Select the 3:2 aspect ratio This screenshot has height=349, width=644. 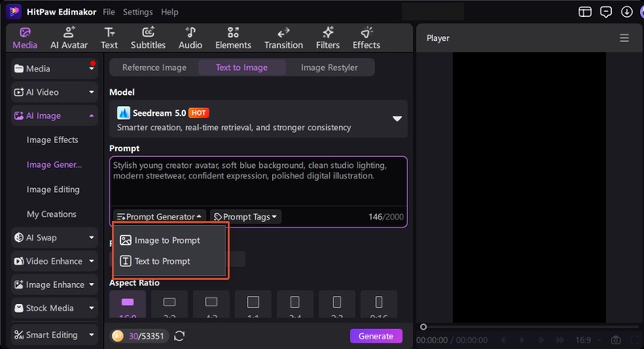pyautogui.click(x=170, y=304)
